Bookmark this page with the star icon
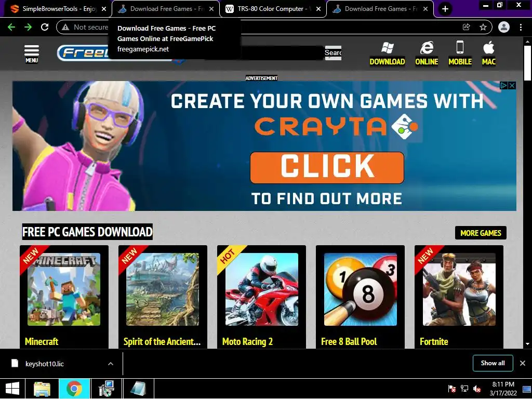Screen dimensions: 532x399 coord(483,27)
